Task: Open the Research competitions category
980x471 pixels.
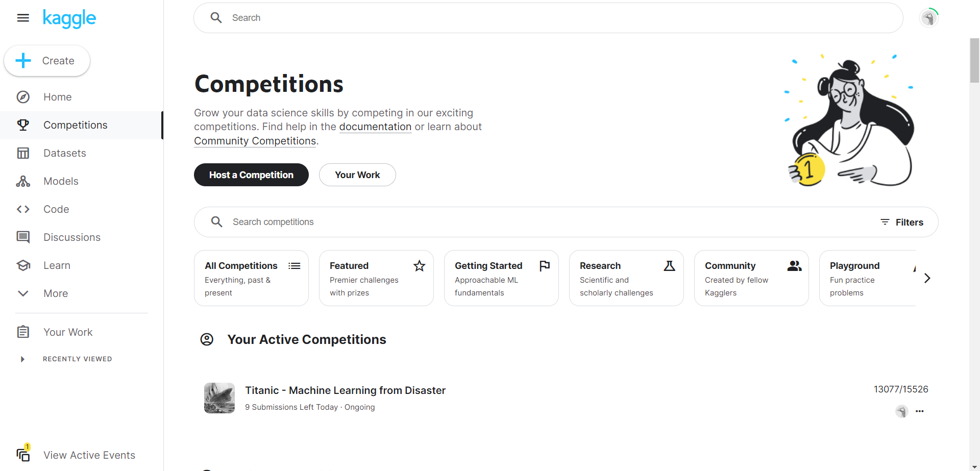Action: 626,278
